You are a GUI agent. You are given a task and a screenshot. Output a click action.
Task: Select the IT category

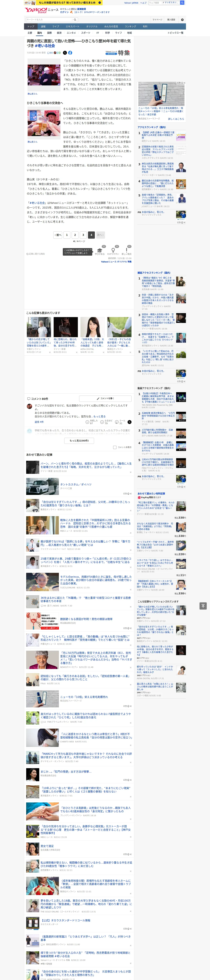[x=98, y=33]
